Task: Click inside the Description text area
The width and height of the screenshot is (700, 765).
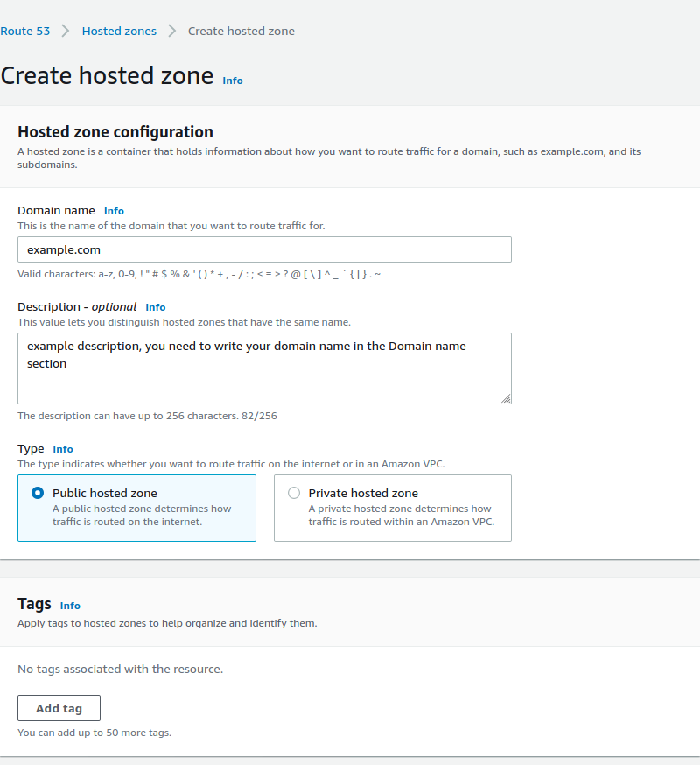Action: pyautogui.click(x=264, y=368)
